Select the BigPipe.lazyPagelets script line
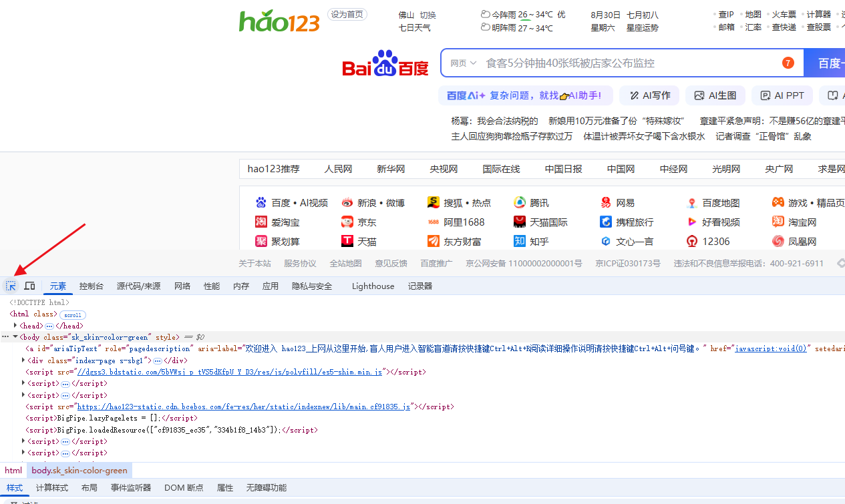 tap(111, 418)
